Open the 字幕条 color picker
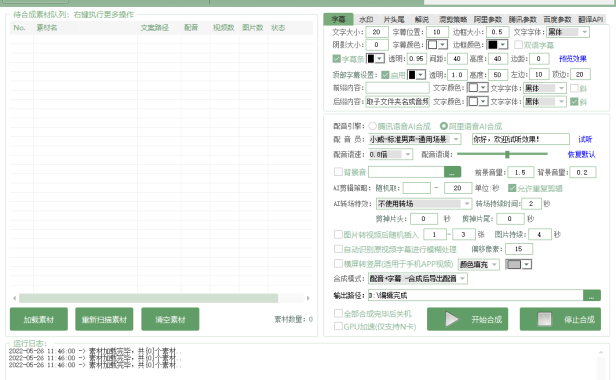 point(375,59)
